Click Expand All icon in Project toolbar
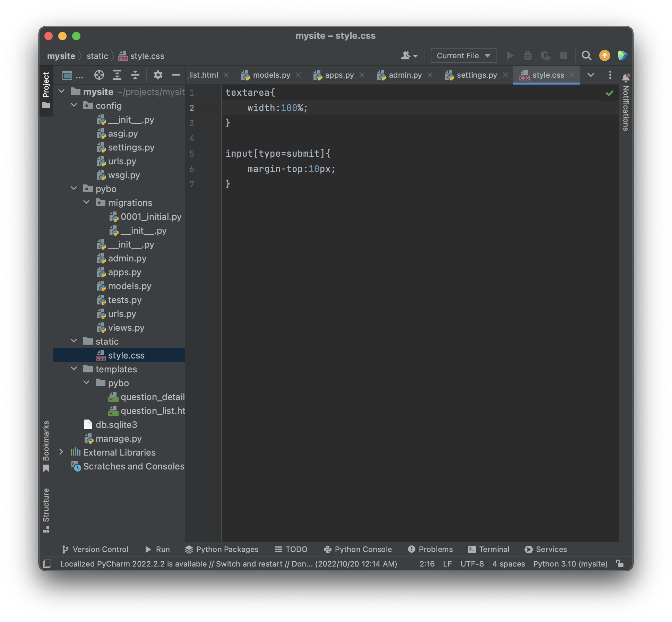 [117, 75]
